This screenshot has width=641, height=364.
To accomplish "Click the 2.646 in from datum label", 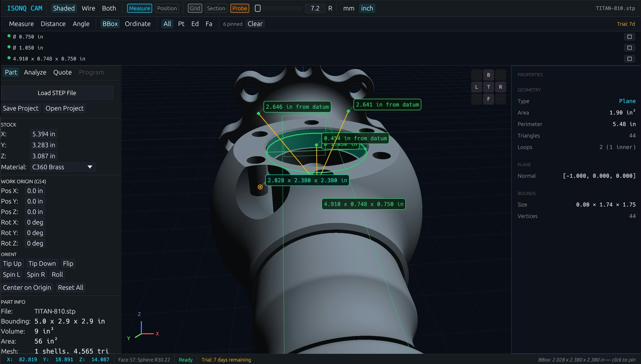I will coord(297,107).
